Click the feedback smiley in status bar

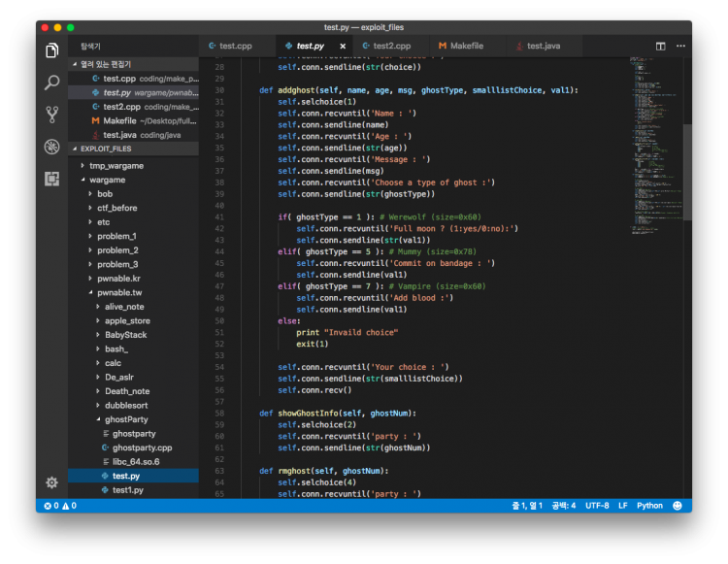(x=678, y=506)
